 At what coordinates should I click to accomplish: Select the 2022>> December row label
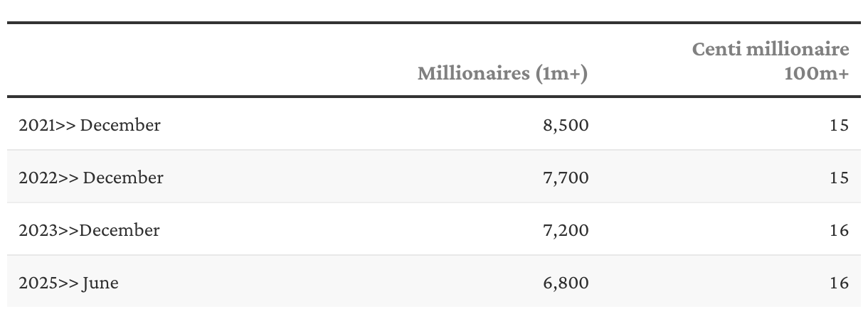(x=91, y=178)
